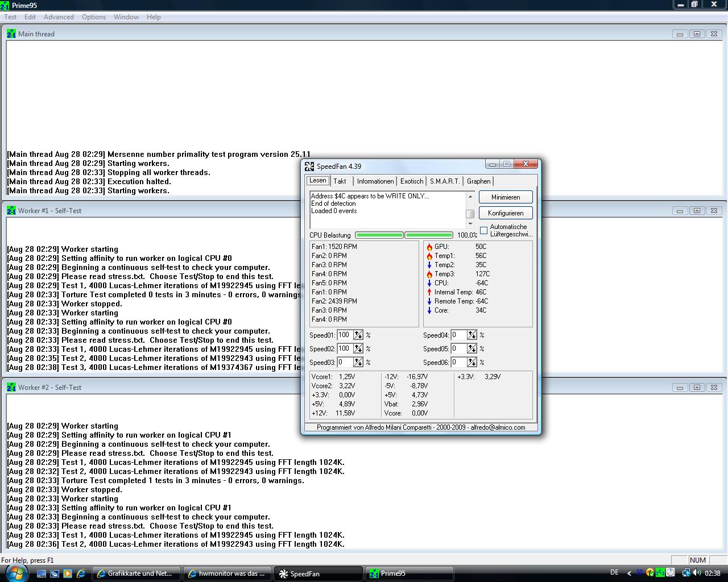Open the Options menu
The width and height of the screenshot is (728, 582).
pos(94,17)
